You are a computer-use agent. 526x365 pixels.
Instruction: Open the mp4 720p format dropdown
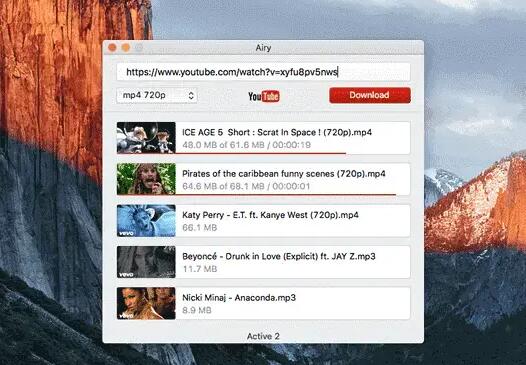coord(157,96)
